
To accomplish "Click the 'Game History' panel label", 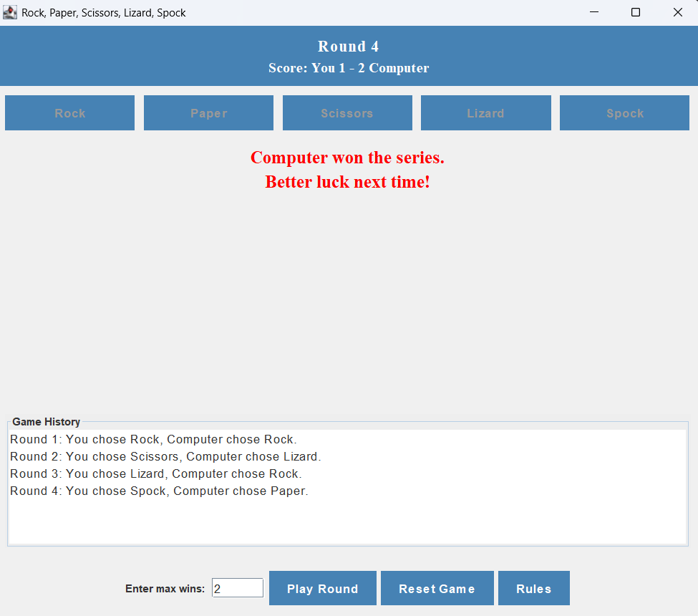I will (47, 421).
